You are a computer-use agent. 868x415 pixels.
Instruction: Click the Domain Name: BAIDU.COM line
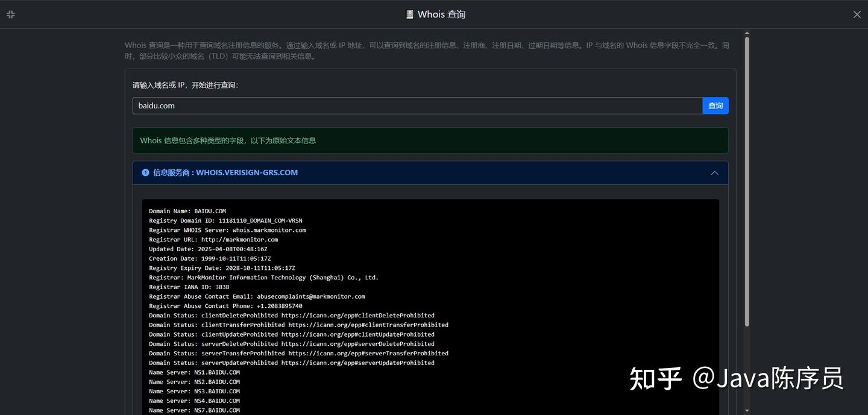tap(187, 211)
